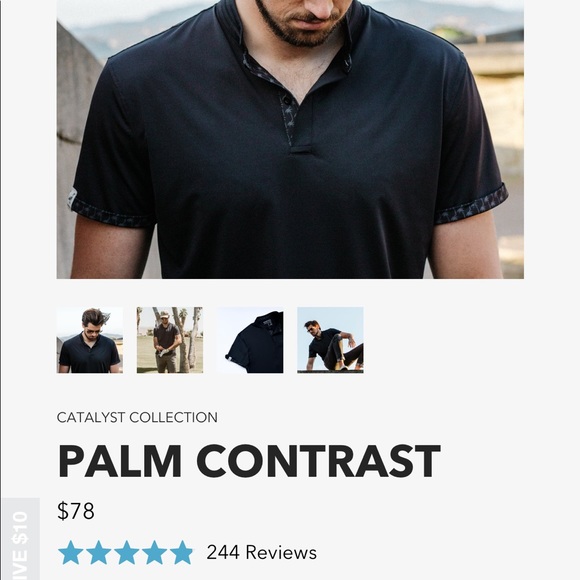Select the fourth rating star
580x580 pixels.
pyautogui.click(x=154, y=552)
